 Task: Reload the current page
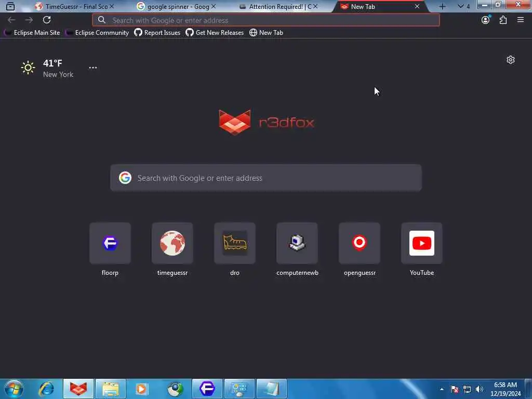click(x=47, y=20)
